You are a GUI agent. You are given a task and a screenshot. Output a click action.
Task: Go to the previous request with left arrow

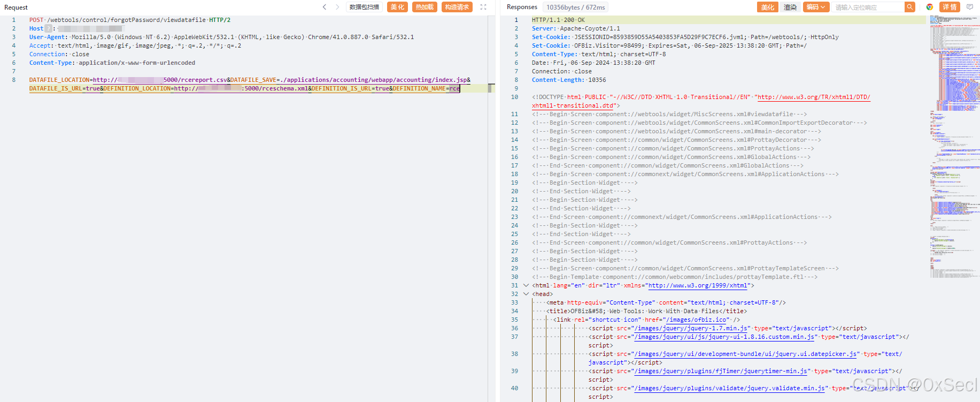click(x=324, y=7)
